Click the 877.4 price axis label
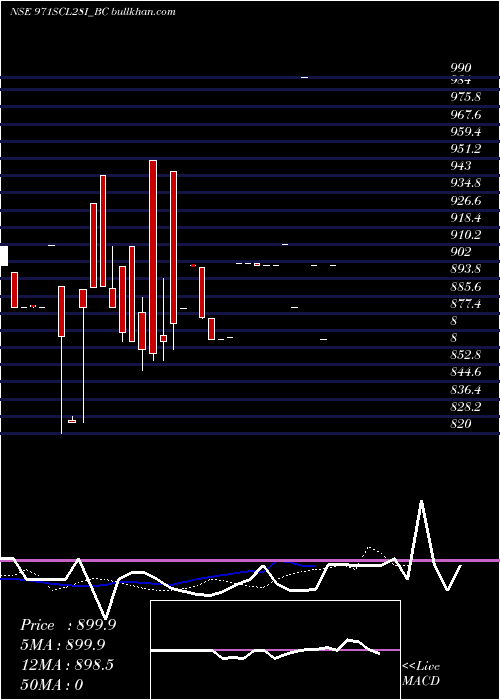 tap(465, 304)
